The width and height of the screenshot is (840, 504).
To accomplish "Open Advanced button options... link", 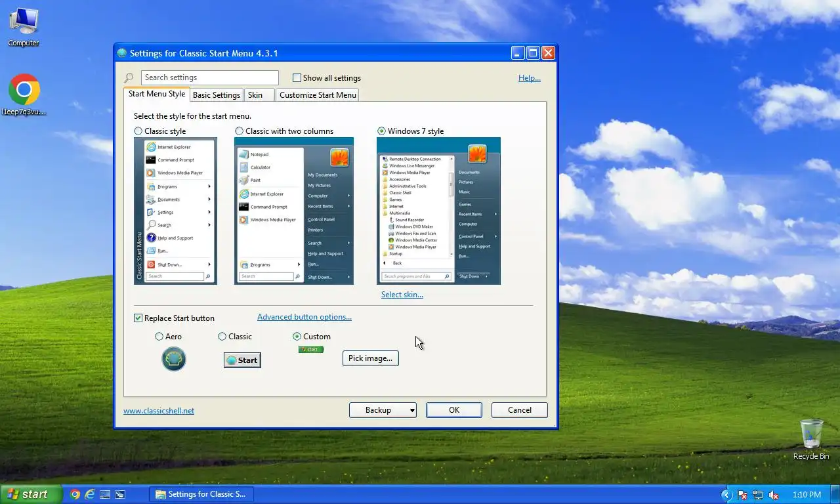I will click(x=304, y=317).
